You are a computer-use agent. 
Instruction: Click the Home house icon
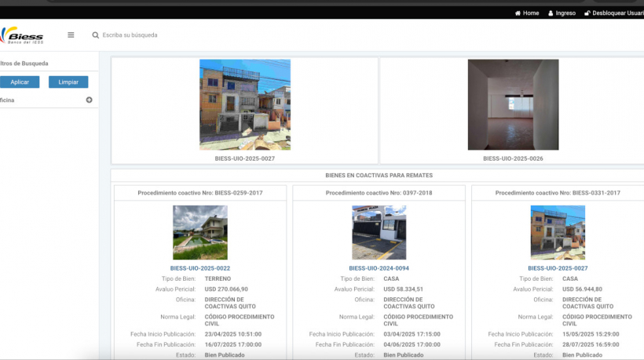point(518,13)
